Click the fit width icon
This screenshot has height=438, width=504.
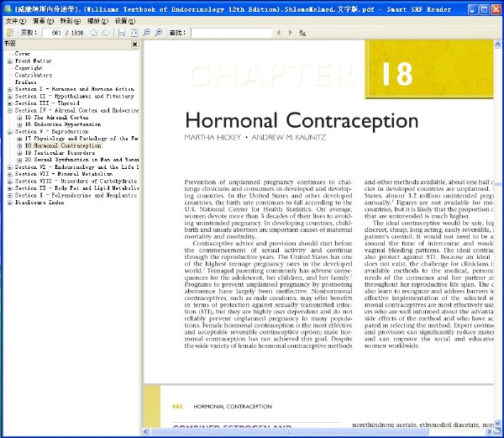tap(122, 33)
